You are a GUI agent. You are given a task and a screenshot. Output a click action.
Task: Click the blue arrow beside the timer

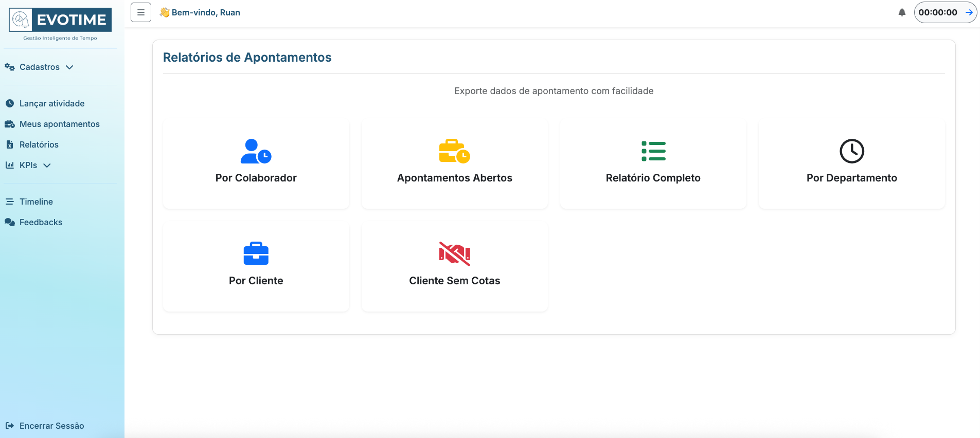(969, 12)
